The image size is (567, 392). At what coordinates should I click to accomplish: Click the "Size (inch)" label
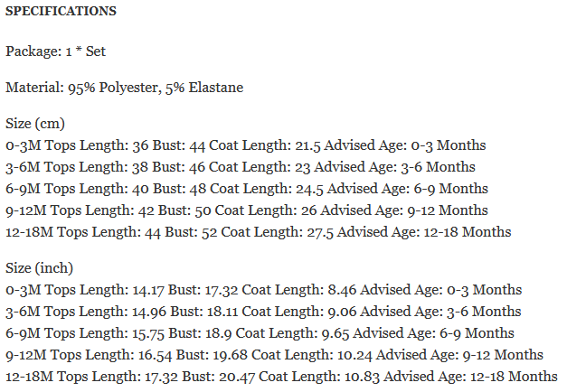point(40,268)
